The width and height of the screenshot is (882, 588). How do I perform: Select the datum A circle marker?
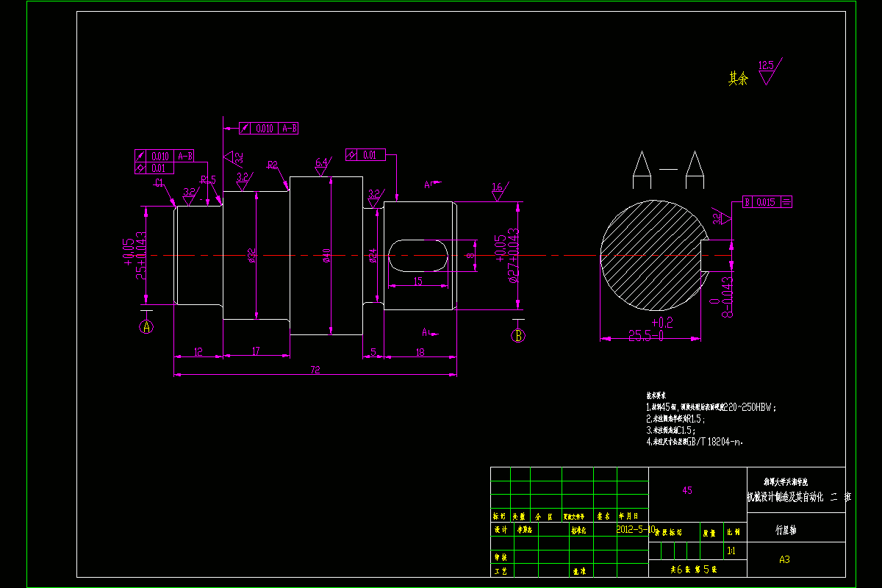click(147, 327)
